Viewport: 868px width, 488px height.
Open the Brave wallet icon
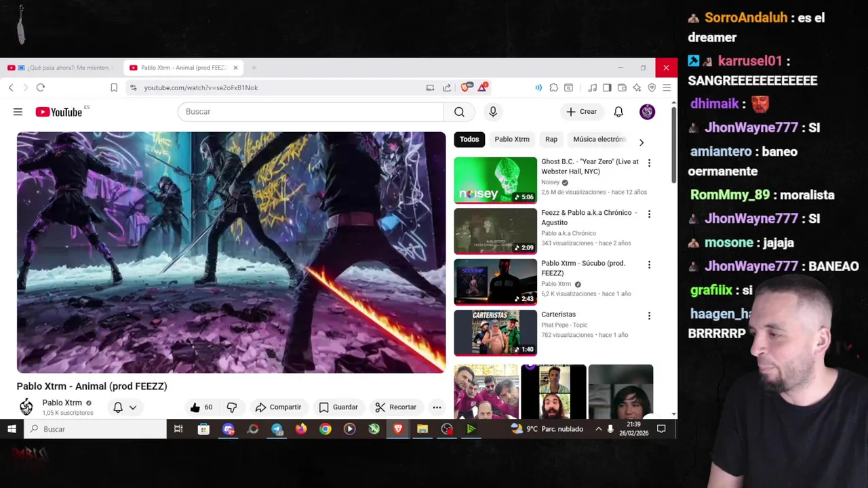(x=622, y=87)
